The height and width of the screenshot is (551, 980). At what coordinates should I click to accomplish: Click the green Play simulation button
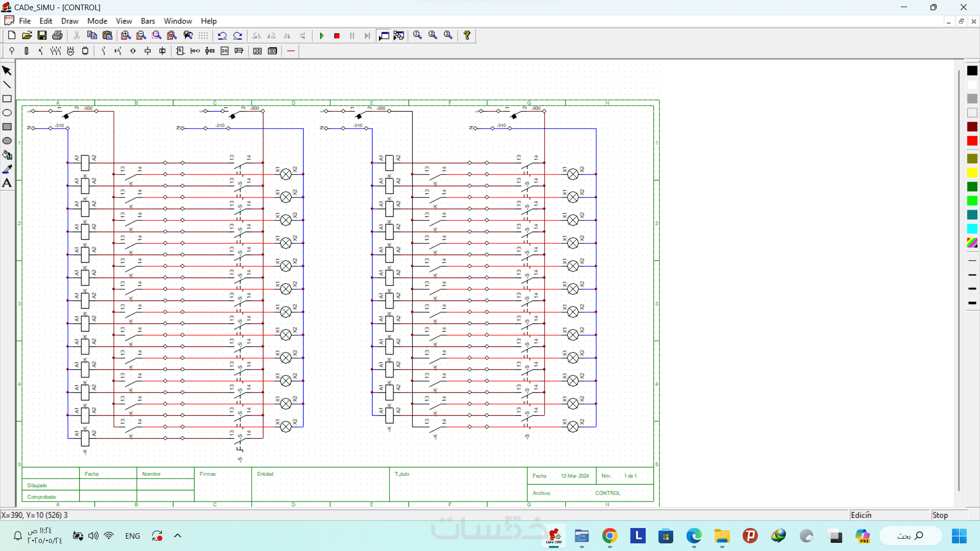(322, 36)
